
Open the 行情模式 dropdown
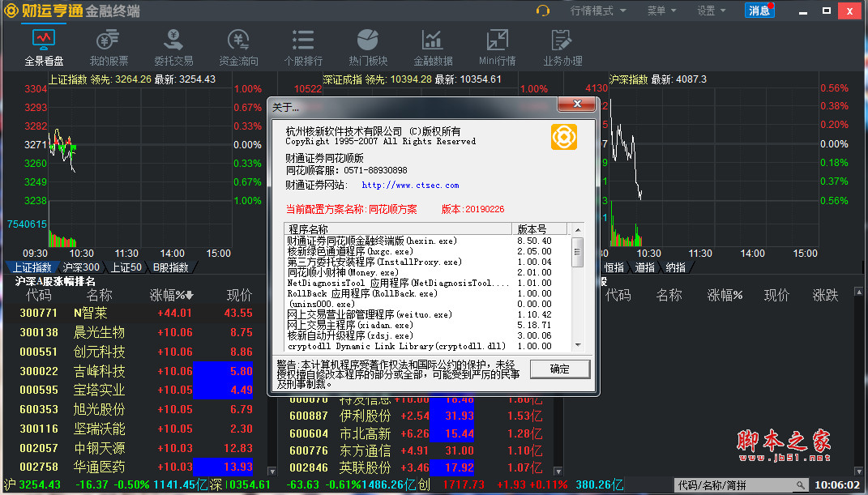tap(598, 11)
